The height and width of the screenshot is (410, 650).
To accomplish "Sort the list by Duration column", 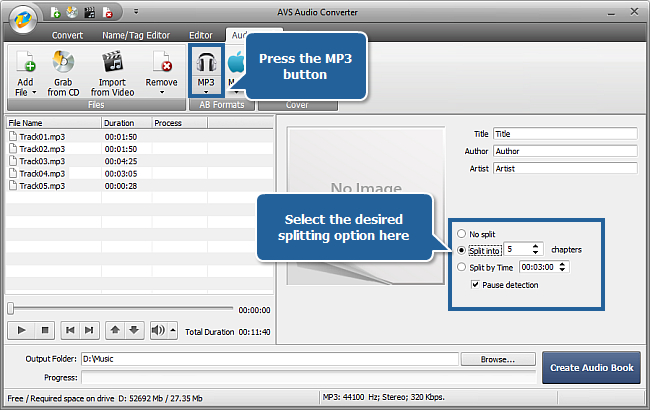I will coord(126,123).
